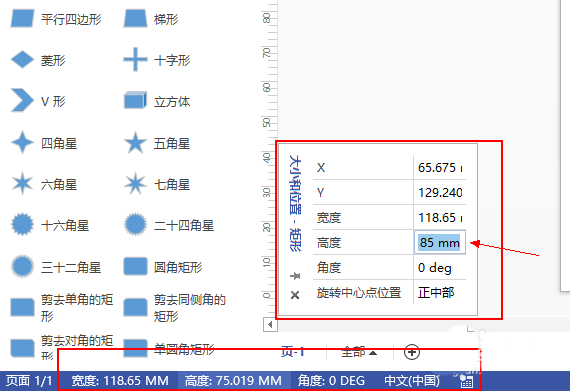
Task: Open the 全部 pages list
Action: (x=359, y=352)
